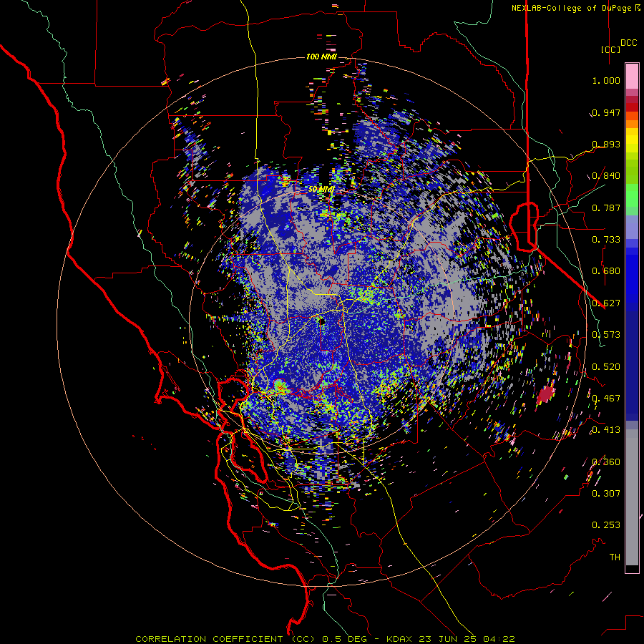Click the 100 NMI range ring label
This screenshot has height=644, width=644.
[321, 57]
